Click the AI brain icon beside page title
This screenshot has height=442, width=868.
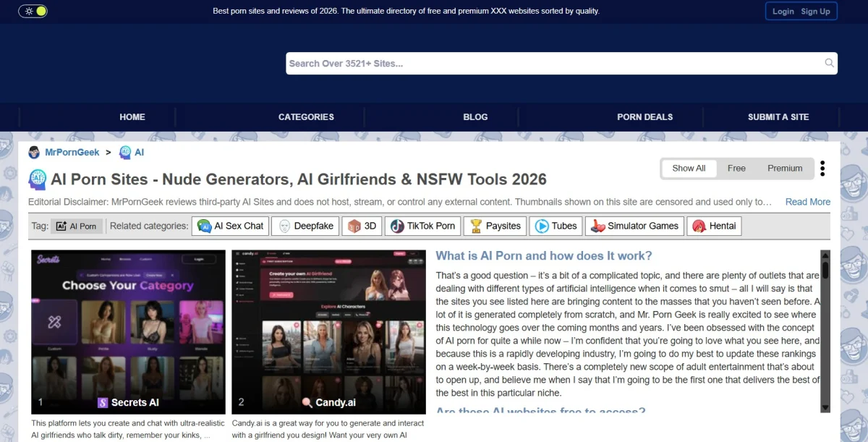click(x=38, y=179)
